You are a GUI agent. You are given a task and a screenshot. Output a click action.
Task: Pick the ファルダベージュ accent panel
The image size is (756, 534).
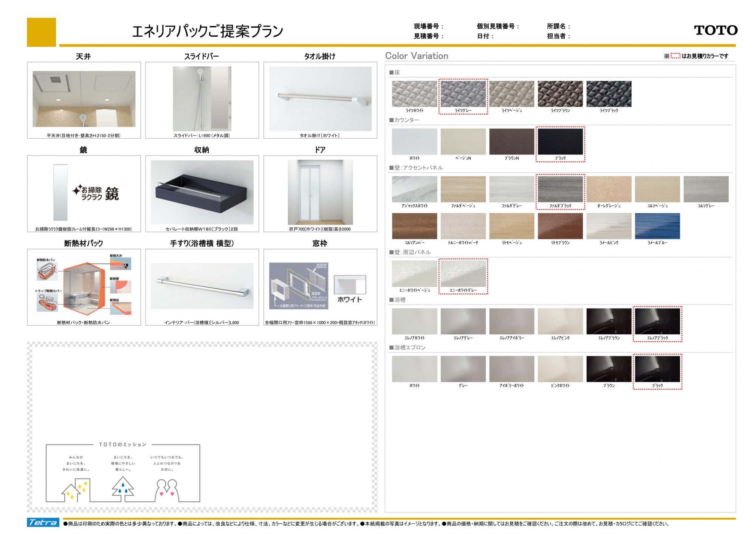click(x=463, y=189)
